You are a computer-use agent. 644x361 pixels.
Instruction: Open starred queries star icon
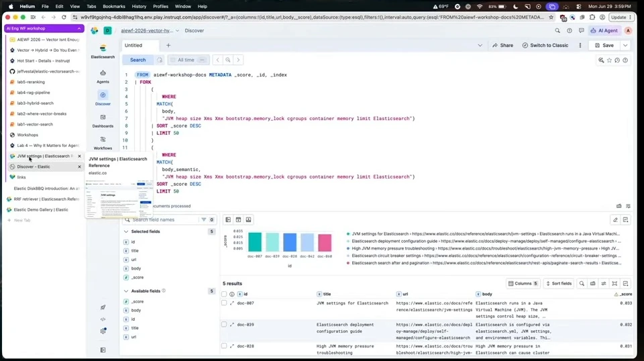[609, 60]
